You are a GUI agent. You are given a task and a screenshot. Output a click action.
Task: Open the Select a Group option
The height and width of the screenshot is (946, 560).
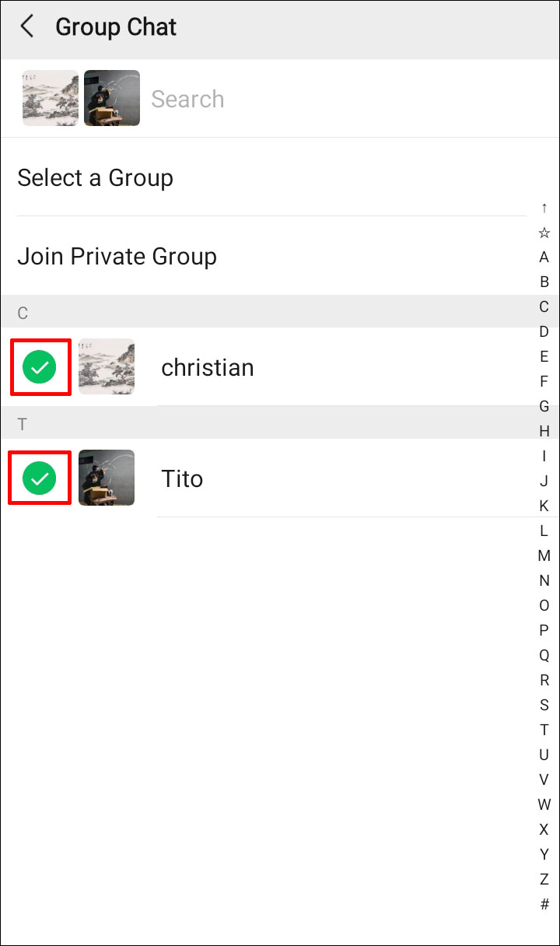point(96,178)
